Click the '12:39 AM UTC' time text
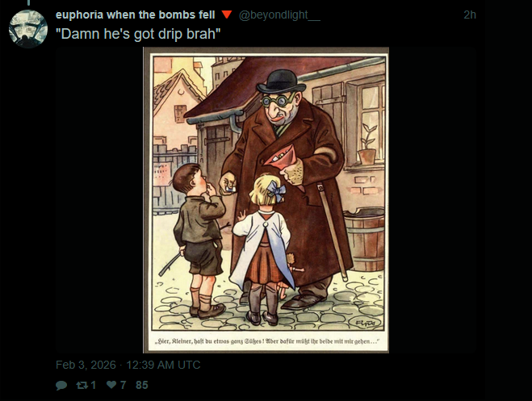The image size is (532, 401). (x=163, y=365)
